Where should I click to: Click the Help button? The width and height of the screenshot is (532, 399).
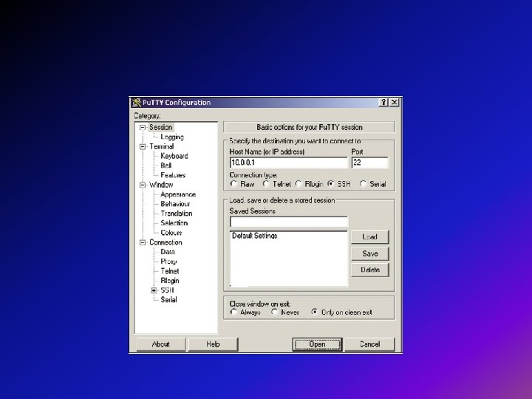[213, 344]
